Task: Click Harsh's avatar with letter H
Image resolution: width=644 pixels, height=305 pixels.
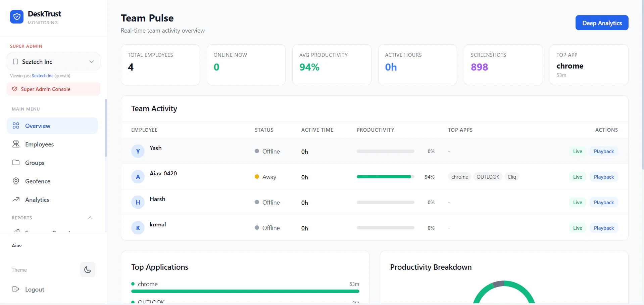Action: 138,202
